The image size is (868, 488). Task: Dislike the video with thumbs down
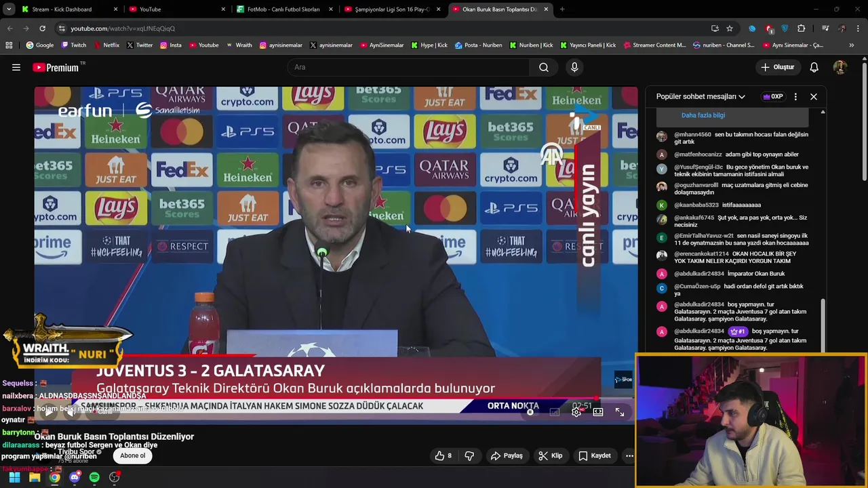coord(469,455)
